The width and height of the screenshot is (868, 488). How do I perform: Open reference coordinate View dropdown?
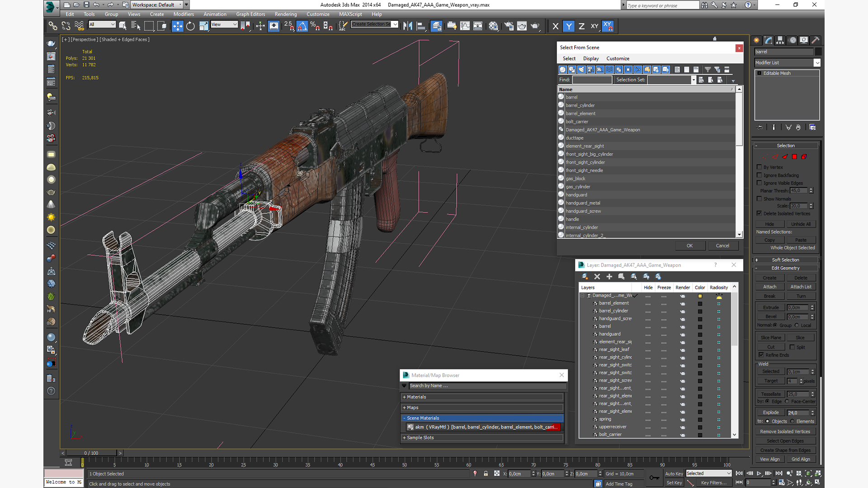coord(224,24)
